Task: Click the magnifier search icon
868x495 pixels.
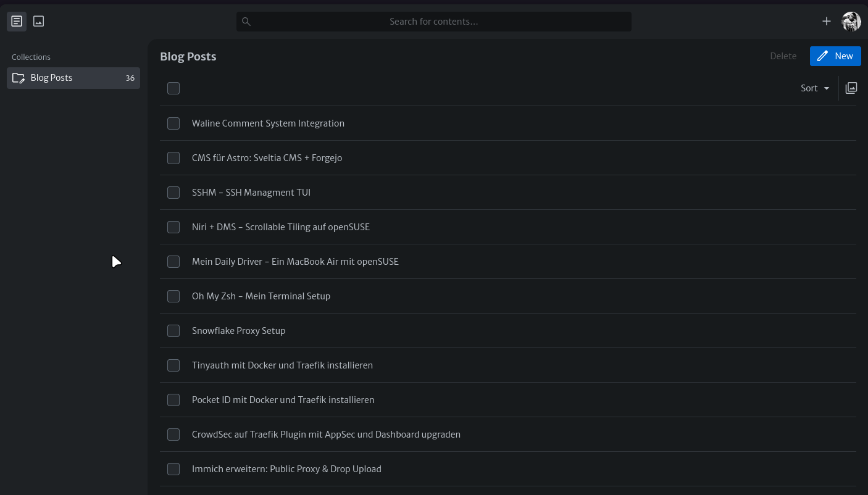Action: [246, 22]
